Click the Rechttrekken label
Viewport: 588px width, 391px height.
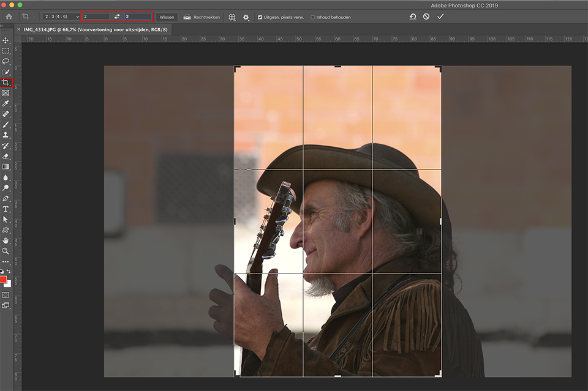pos(206,17)
